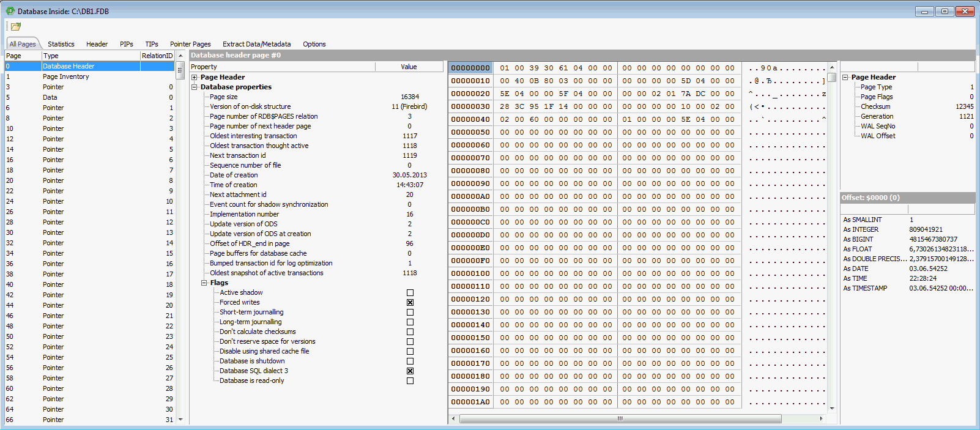
Task: Click the page list scroll down arrow
Action: (180, 420)
